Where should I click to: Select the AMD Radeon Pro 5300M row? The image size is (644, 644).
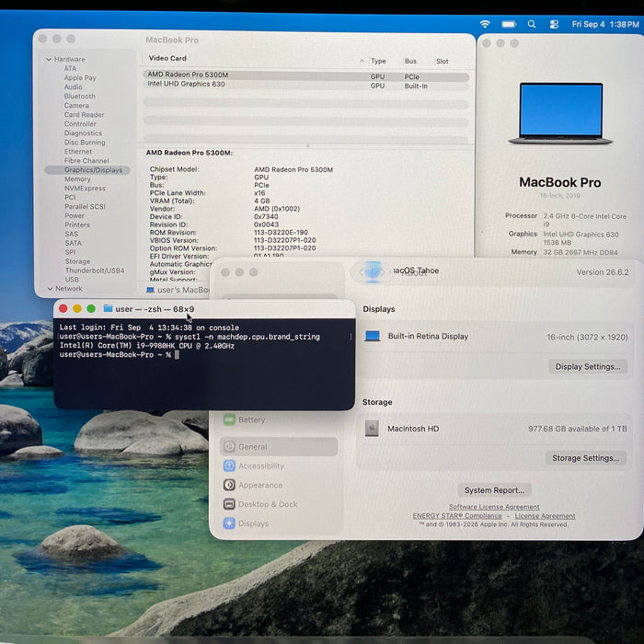pyautogui.click(x=306, y=75)
